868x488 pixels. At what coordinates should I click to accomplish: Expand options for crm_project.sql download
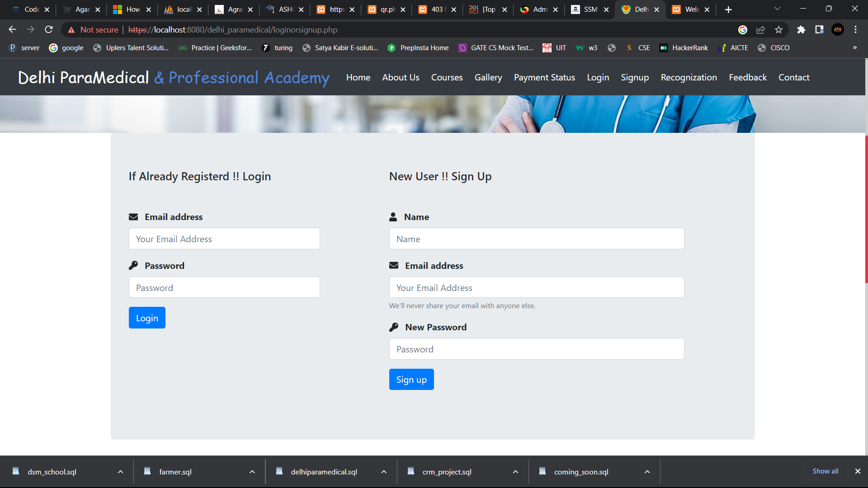coord(515,472)
